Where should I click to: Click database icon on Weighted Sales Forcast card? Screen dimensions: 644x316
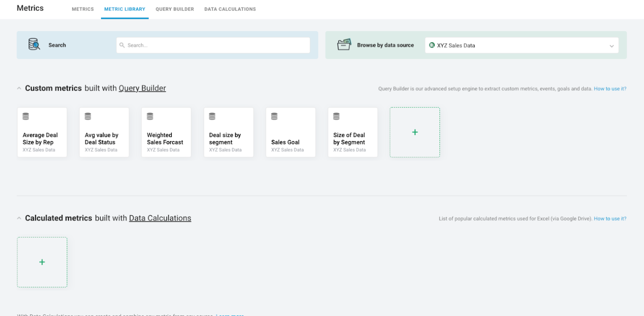tap(150, 116)
